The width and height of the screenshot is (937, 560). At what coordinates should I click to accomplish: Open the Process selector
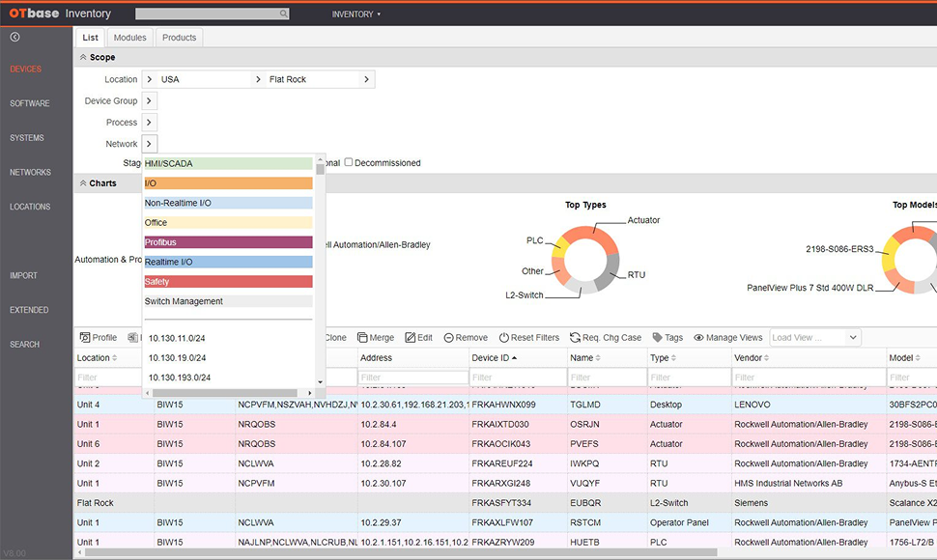coord(150,123)
